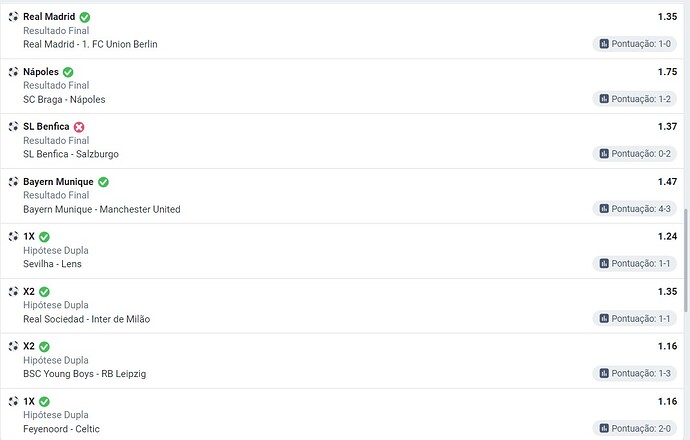Click the football icon beside SL Benfica

tap(13, 127)
